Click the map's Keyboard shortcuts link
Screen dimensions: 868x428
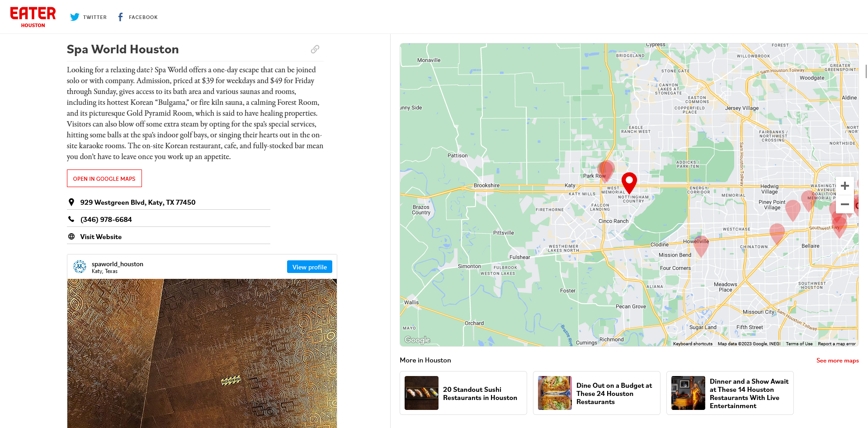[693, 344]
